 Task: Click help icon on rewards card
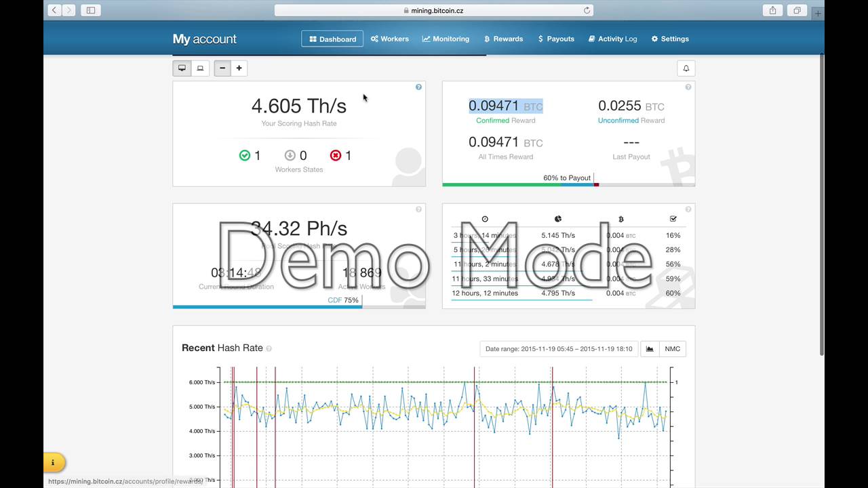point(688,87)
